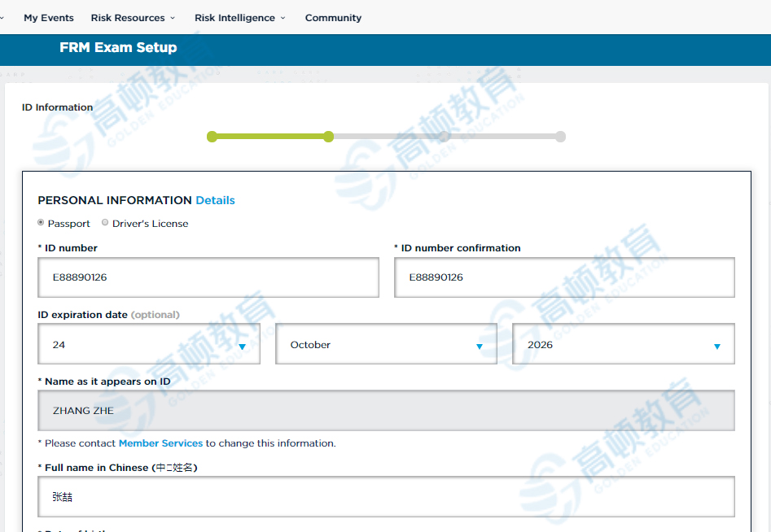
Task: Click the first green progress step dot
Action: 212,137
